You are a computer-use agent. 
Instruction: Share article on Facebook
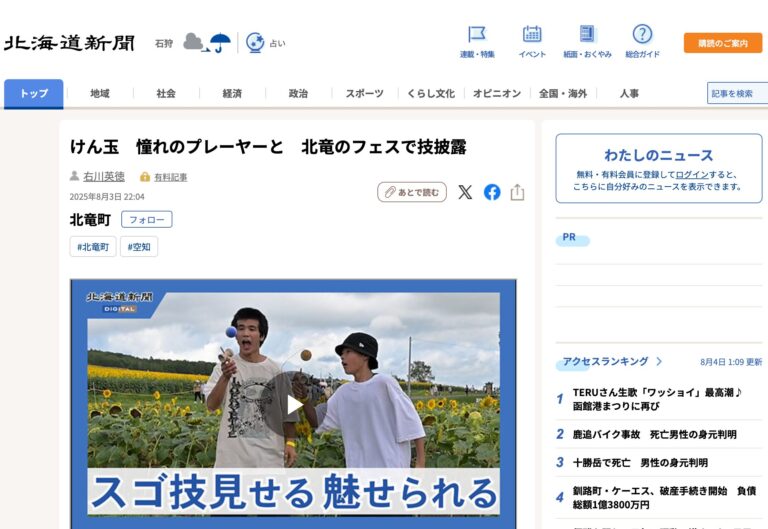pyautogui.click(x=492, y=192)
